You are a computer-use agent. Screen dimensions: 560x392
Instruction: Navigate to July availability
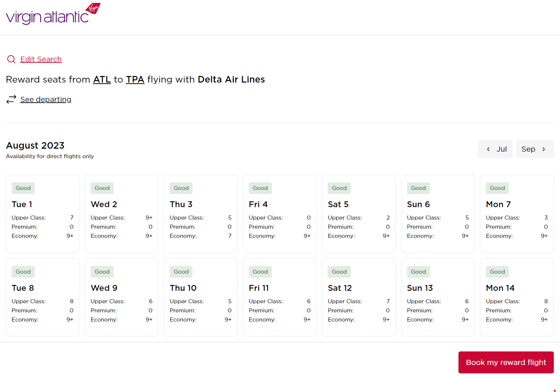click(x=495, y=149)
